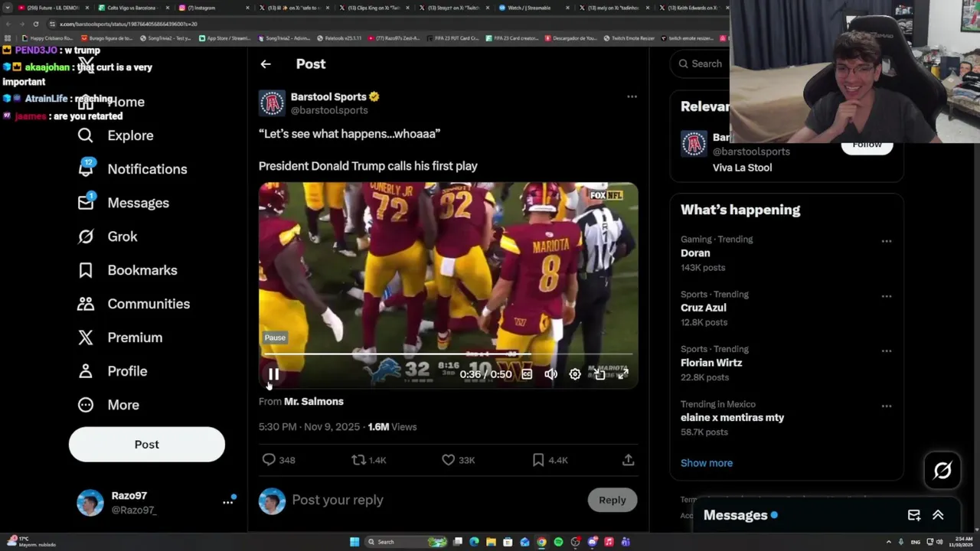The height and width of the screenshot is (551, 980).
Task: Open Barstool Sports profile avatar in post
Action: tap(272, 103)
